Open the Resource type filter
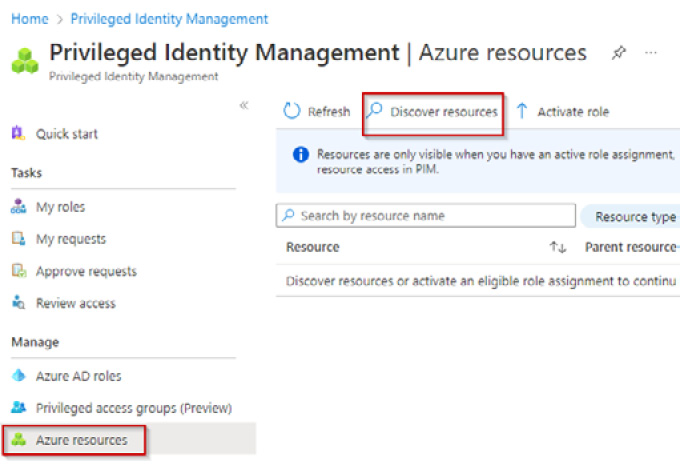The width and height of the screenshot is (680, 469). click(x=631, y=216)
